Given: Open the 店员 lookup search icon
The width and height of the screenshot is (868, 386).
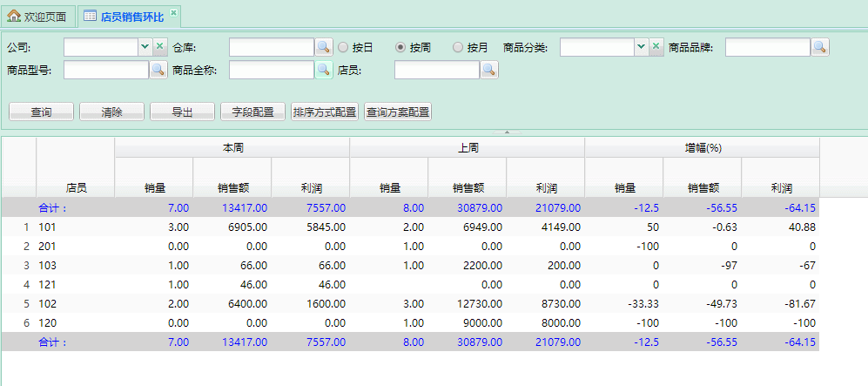Looking at the screenshot, I should 489,71.
